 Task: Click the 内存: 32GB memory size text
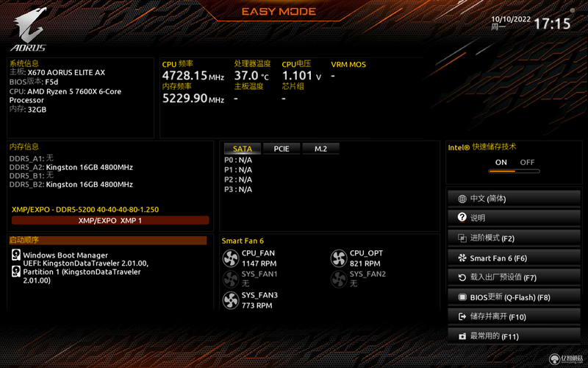coord(28,110)
